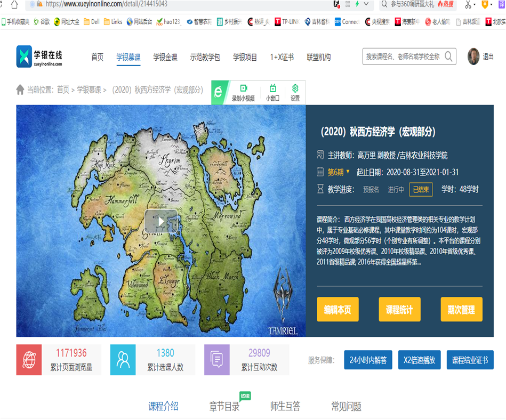Viewport: 506px width, 420px height.
Task: Click the X2倍速播放 service button
Action: point(420,360)
